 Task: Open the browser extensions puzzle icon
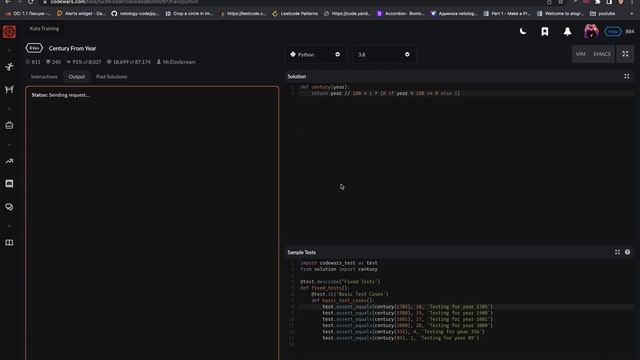click(598, 2)
